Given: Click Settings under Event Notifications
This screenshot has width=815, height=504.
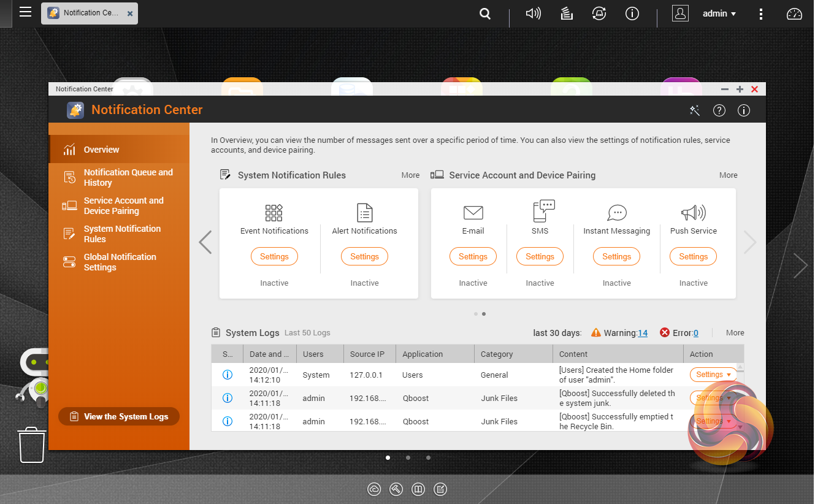Looking at the screenshot, I should pos(274,257).
